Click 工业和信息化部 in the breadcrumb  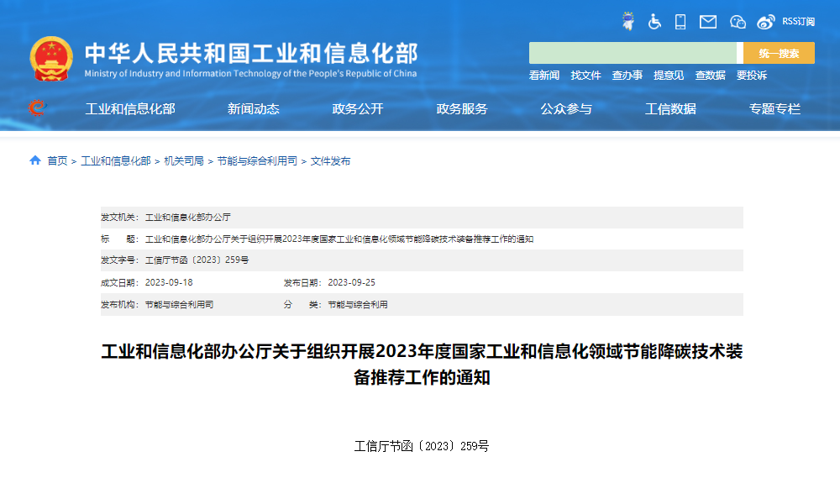click(116, 161)
